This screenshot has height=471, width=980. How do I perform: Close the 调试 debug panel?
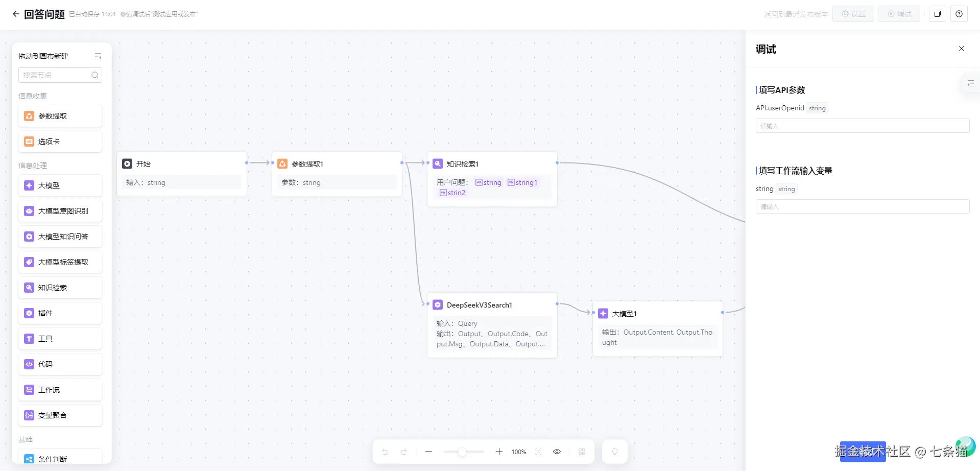pos(962,49)
